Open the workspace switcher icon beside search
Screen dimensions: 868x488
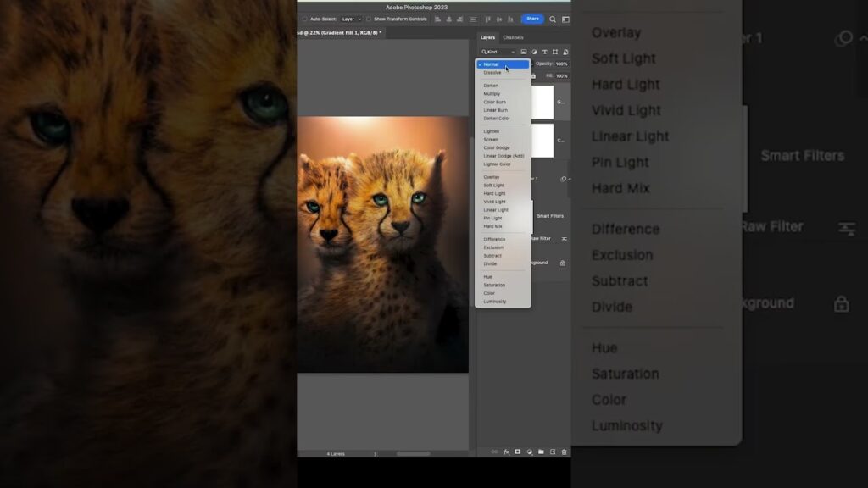(565, 19)
